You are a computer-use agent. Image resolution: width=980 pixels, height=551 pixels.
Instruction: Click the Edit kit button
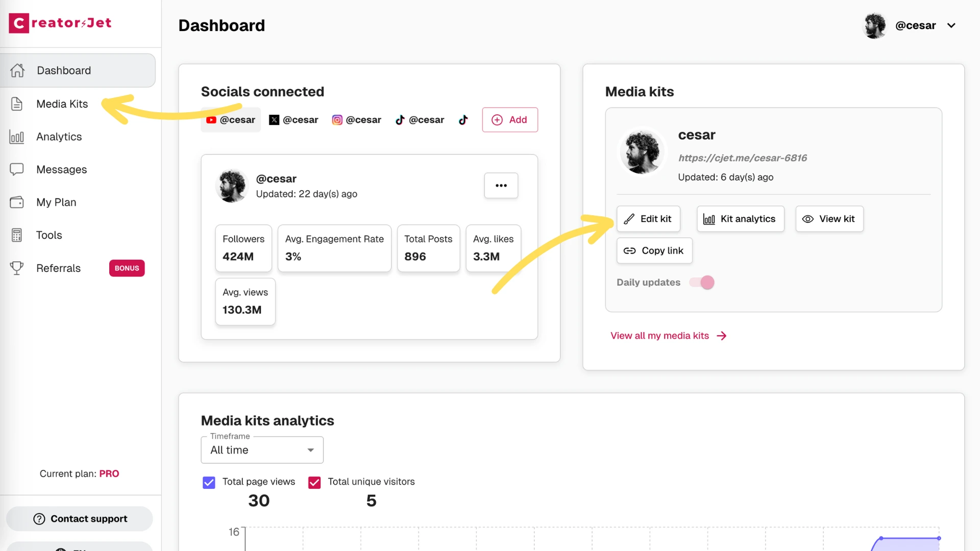(648, 218)
